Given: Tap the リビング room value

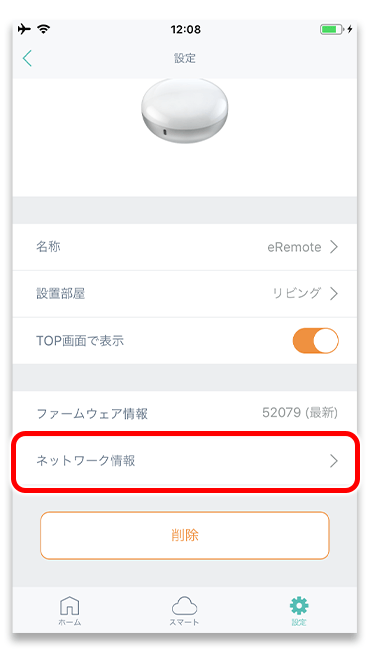Looking at the screenshot, I should (x=297, y=293).
